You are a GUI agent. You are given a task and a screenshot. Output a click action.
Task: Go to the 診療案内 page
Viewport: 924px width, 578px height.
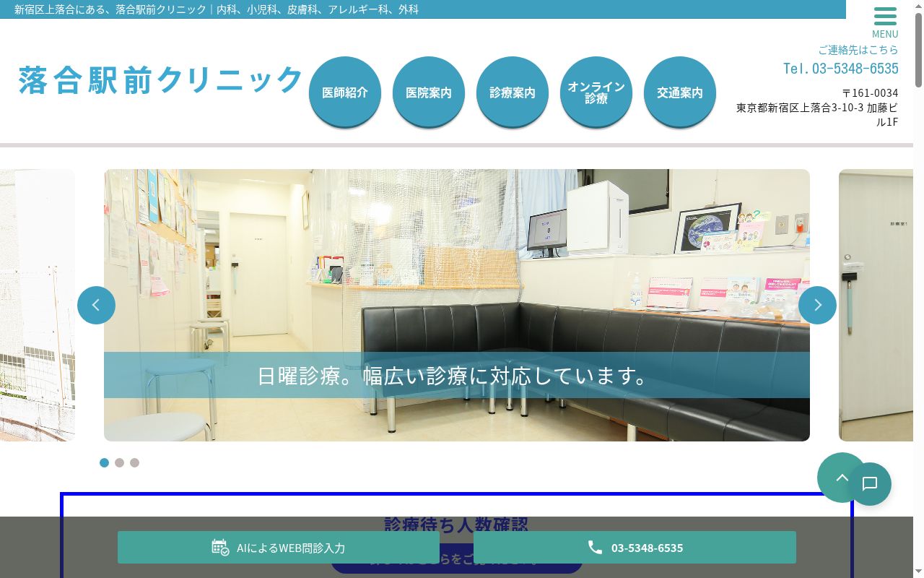pyautogui.click(x=513, y=92)
